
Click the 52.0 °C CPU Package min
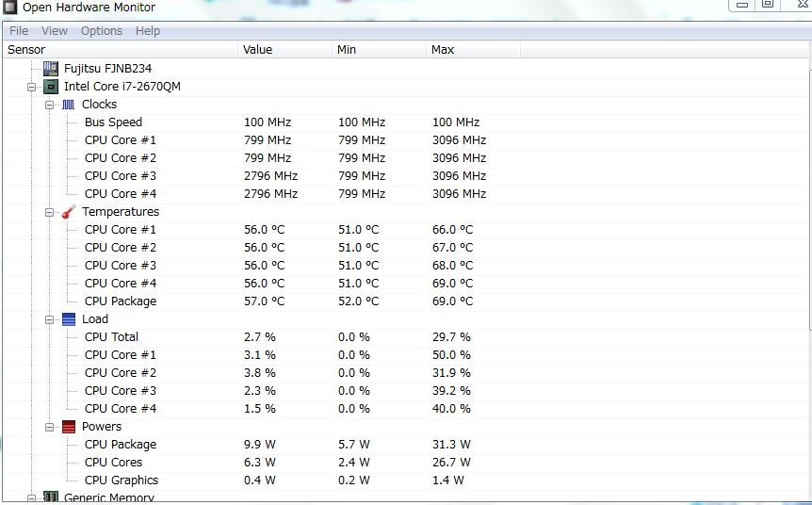(x=358, y=301)
